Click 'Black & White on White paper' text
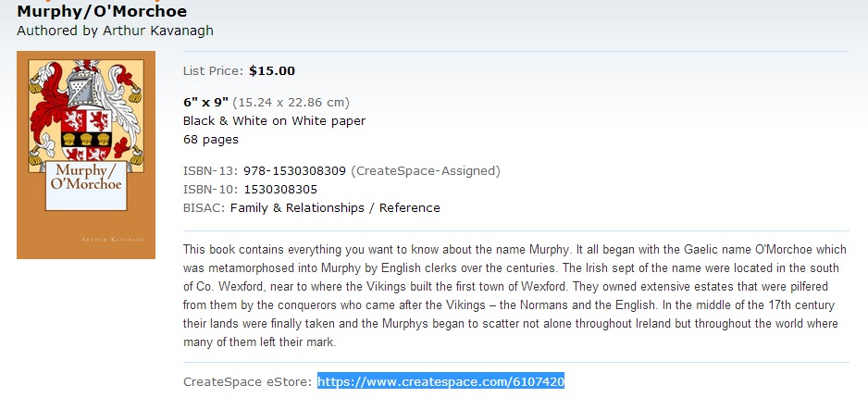The height and width of the screenshot is (410, 868). tap(274, 120)
